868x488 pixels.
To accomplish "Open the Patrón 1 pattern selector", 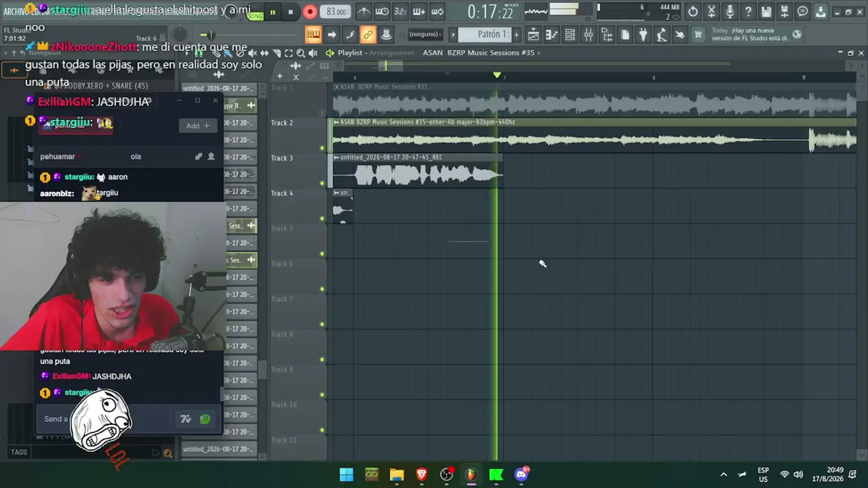I will coord(484,35).
